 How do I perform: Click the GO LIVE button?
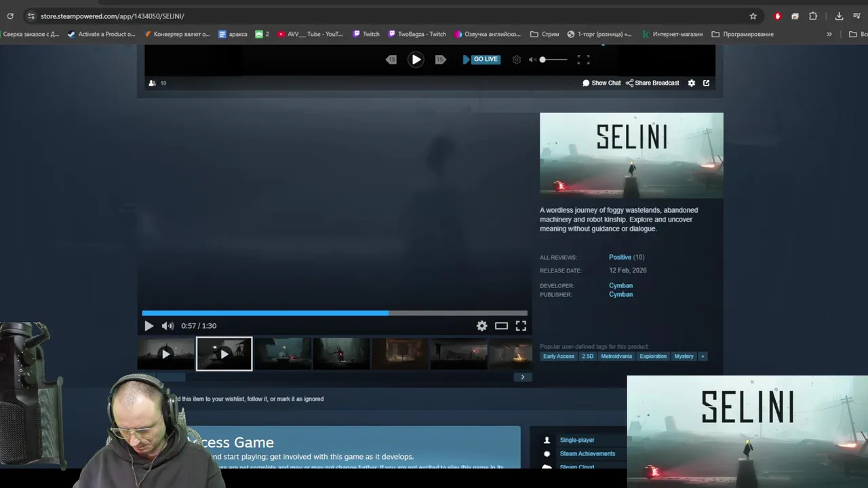click(x=481, y=60)
